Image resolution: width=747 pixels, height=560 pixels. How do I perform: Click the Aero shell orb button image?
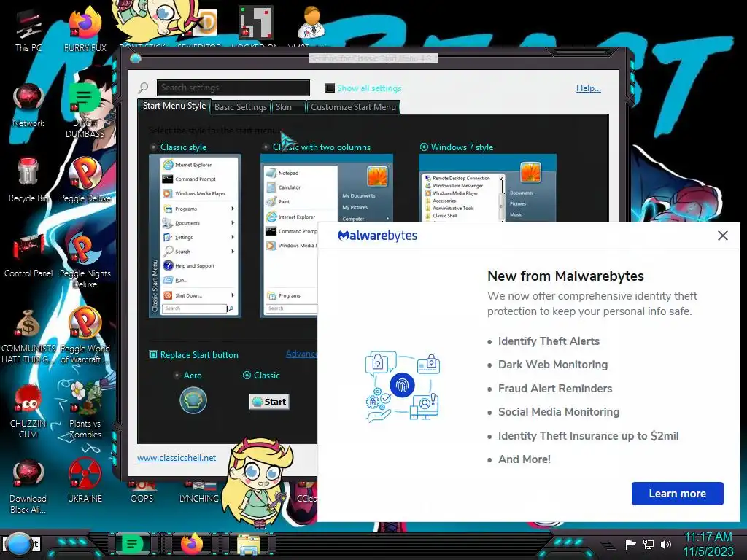pyautogui.click(x=193, y=400)
